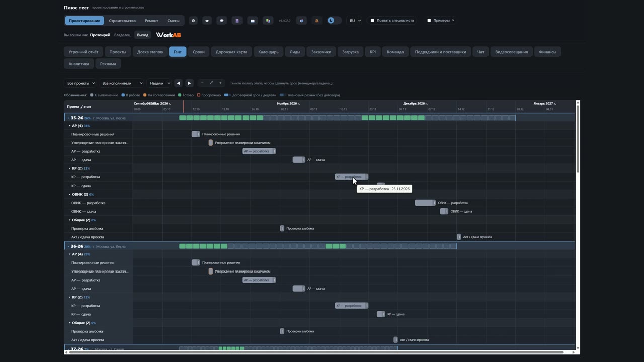644x362 pixels.
Task: Open settings via the gear icon
Action: 193,21
